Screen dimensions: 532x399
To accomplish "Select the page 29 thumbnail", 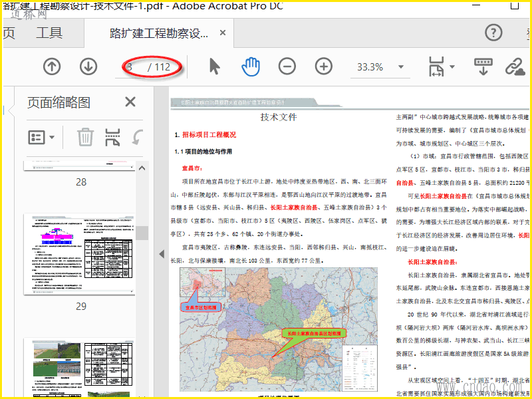I will tap(80, 254).
